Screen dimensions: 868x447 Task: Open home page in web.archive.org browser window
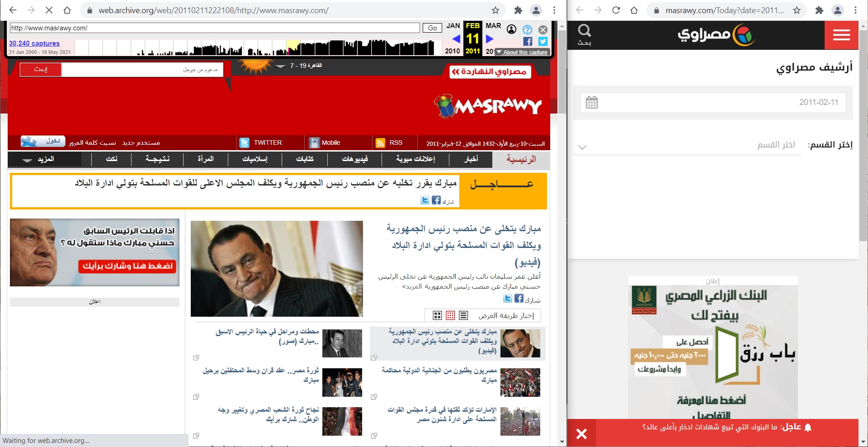point(67,10)
